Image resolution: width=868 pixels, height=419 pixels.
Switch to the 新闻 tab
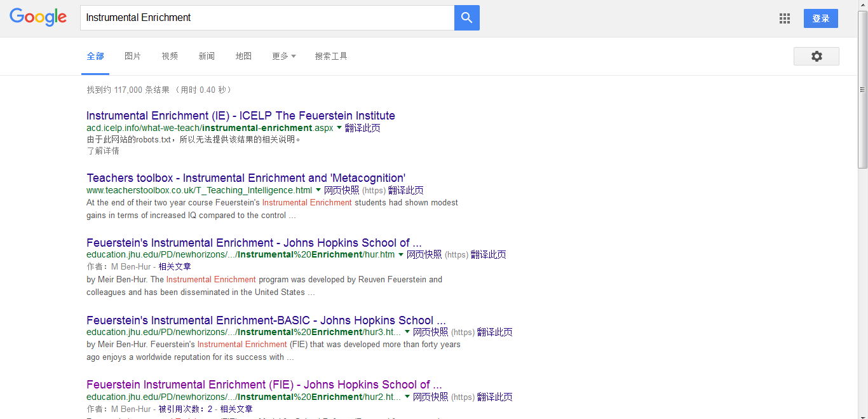(x=207, y=56)
